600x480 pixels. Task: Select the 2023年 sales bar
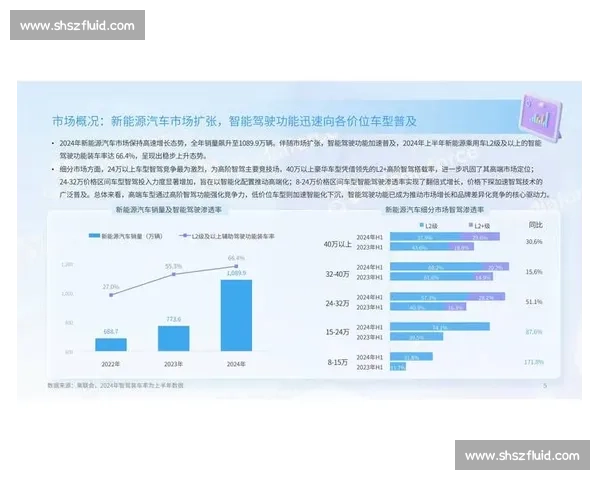click(174, 338)
